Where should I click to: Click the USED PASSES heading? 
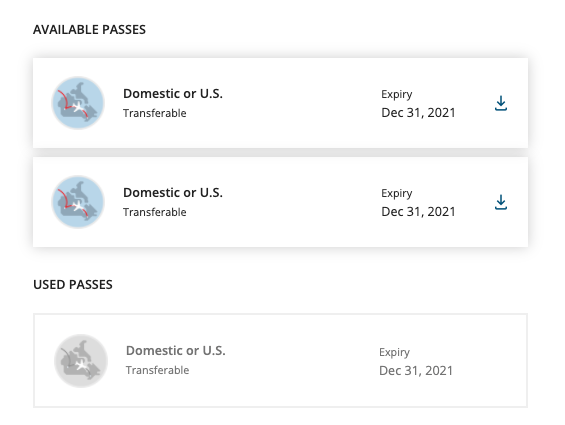pyautogui.click(x=73, y=285)
